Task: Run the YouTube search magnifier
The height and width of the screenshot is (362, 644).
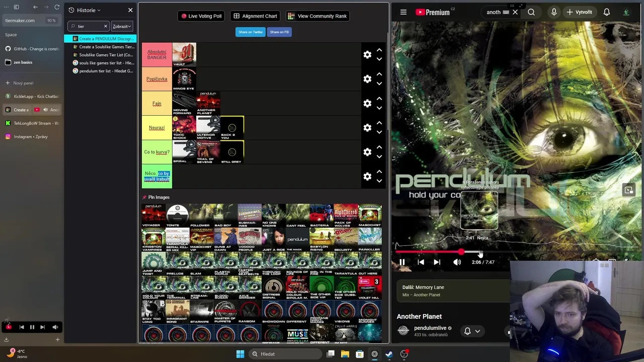Action: [x=531, y=12]
